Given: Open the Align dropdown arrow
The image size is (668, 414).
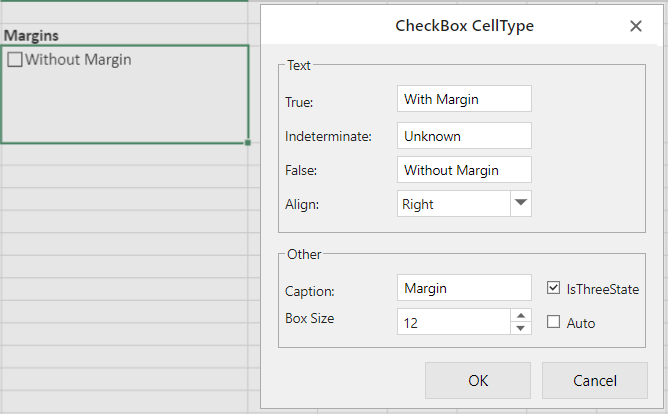Looking at the screenshot, I should coord(520,203).
